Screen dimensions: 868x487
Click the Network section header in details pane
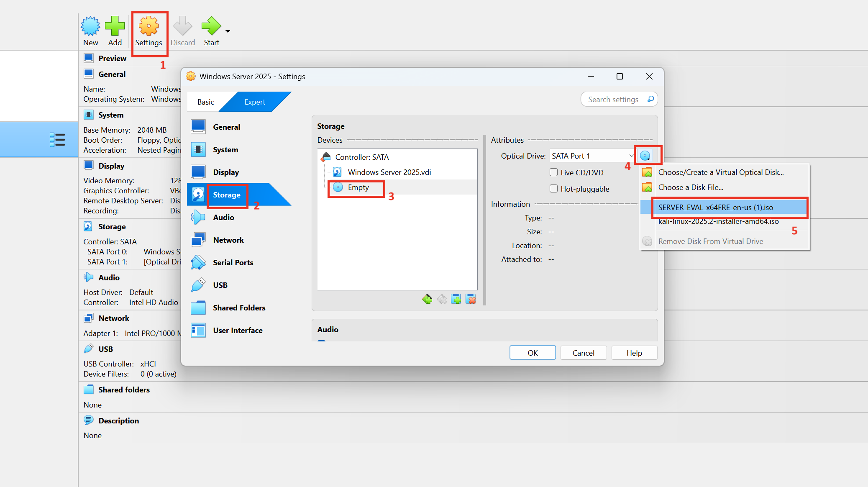[x=114, y=318]
